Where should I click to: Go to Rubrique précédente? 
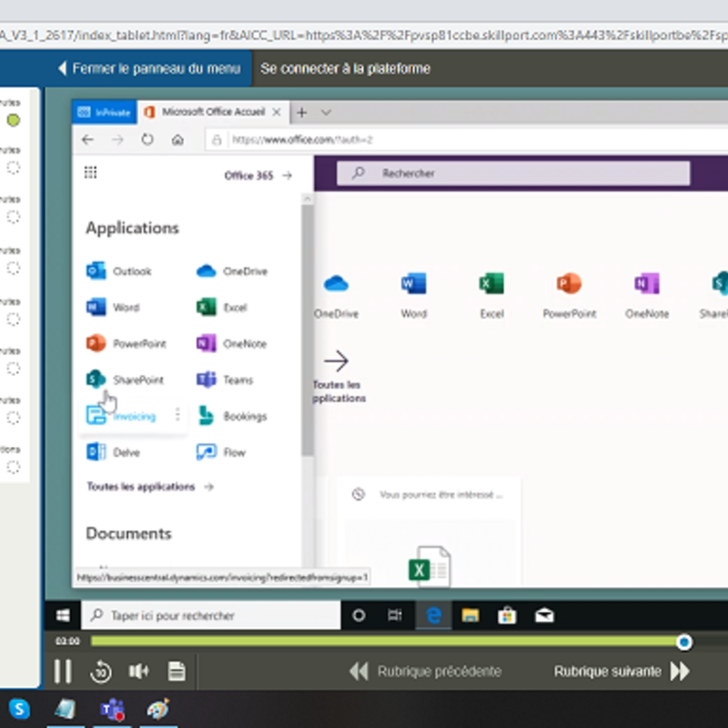(425, 672)
